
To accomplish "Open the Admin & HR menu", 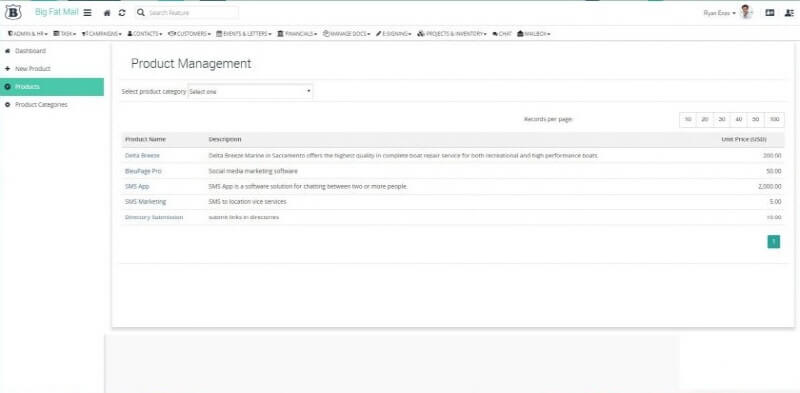I will tap(28, 34).
